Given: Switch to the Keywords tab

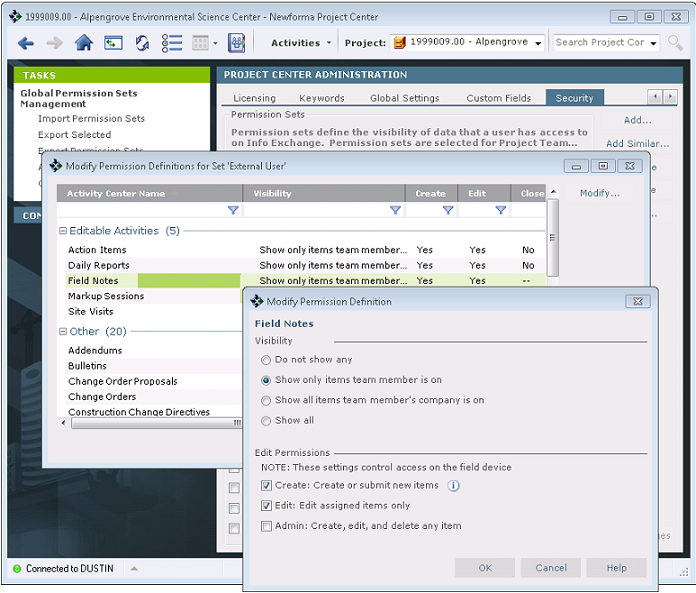Looking at the screenshot, I should coord(322,98).
